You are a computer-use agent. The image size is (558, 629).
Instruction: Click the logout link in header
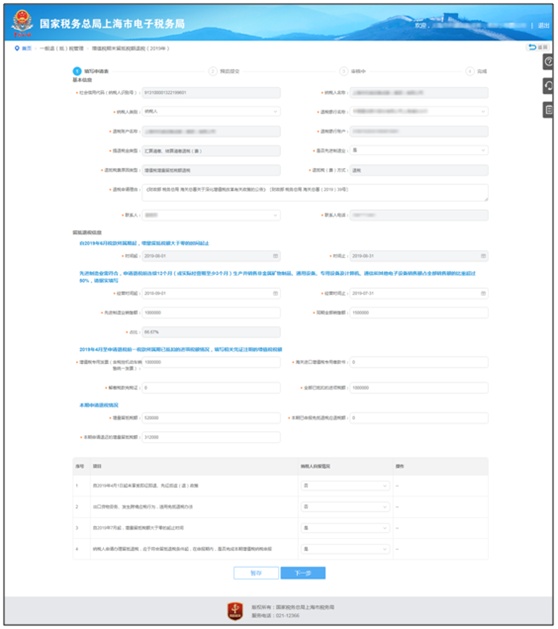(x=544, y=25)
